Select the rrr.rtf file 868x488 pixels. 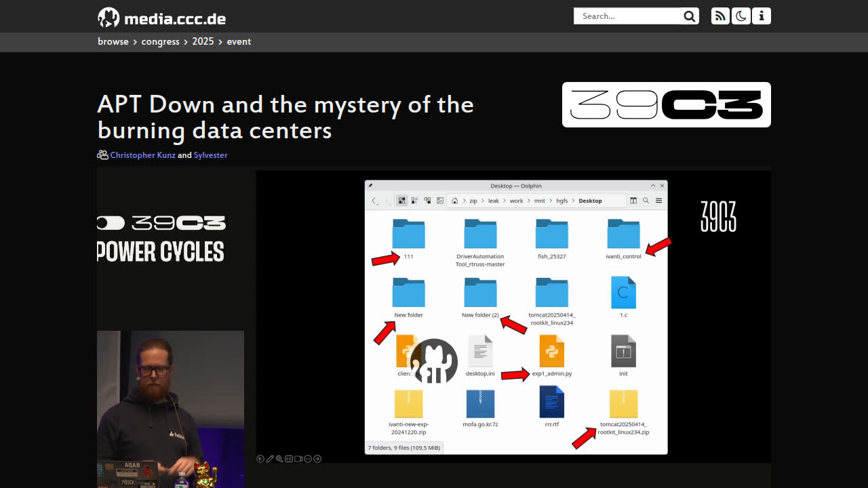pos(551,407)
